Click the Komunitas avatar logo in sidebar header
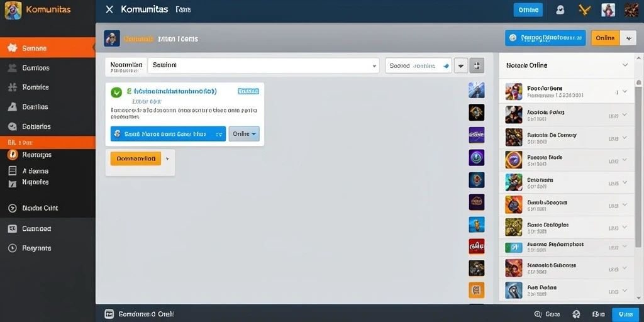 click(13, 10)
